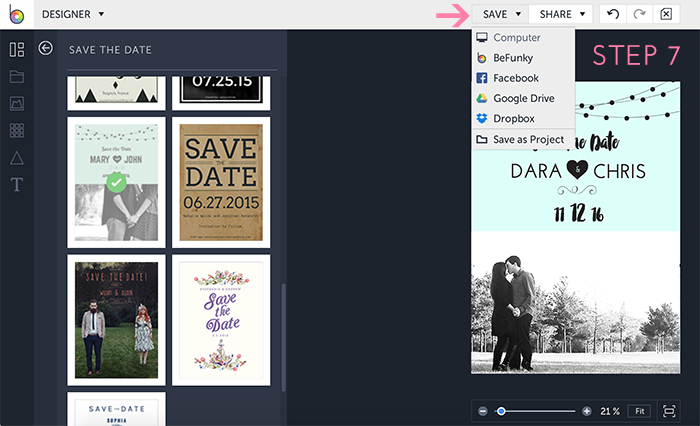Select the template with black triangle trees
This screenshot has height=426, width=700.
click(116, 92)
